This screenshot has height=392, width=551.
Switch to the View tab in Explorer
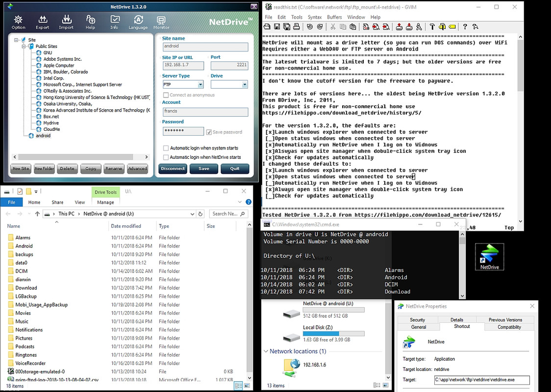click(80, 202)
